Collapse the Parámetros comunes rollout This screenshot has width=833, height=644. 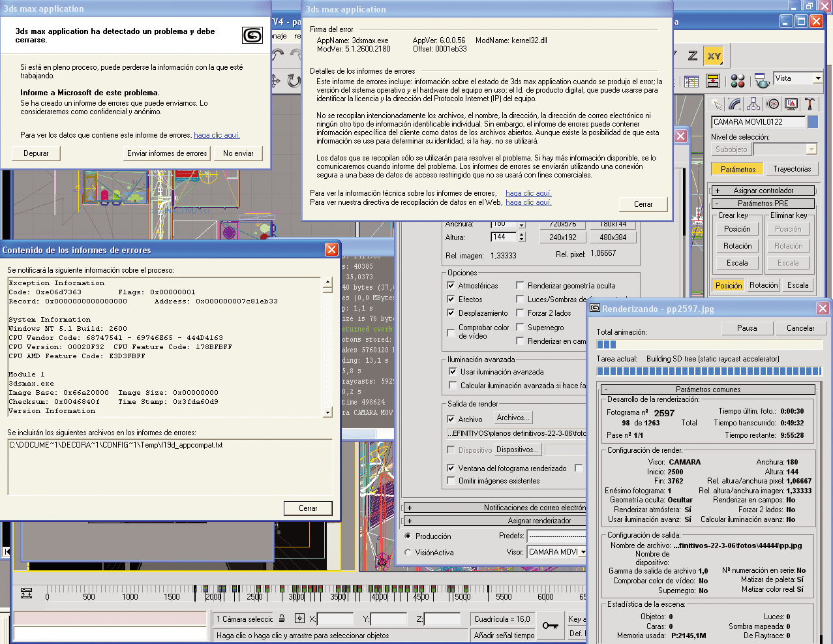708,390
